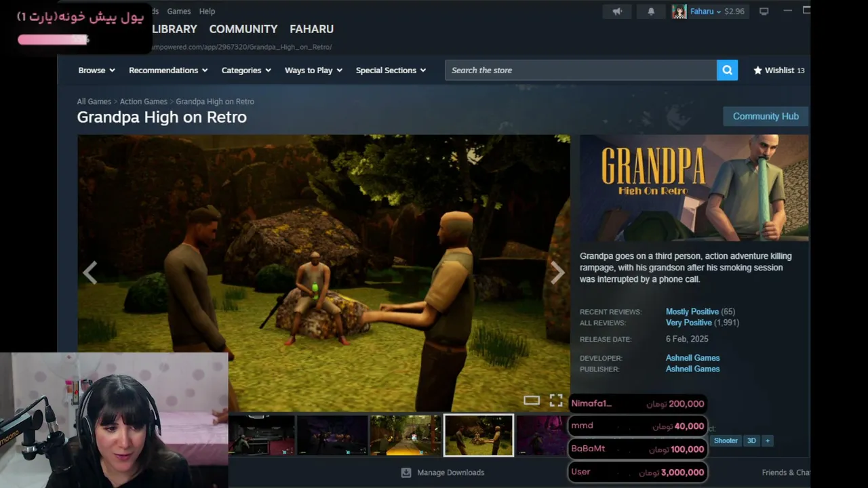Click the page title Grandpa High on Retro
Screen dimensions: 868x488
point(161,117)
